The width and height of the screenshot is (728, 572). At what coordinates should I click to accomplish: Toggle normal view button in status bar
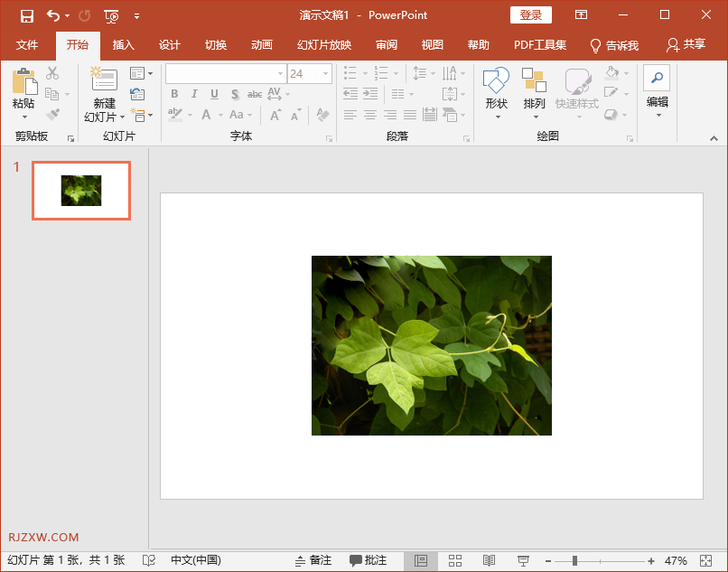coord(421,560)
